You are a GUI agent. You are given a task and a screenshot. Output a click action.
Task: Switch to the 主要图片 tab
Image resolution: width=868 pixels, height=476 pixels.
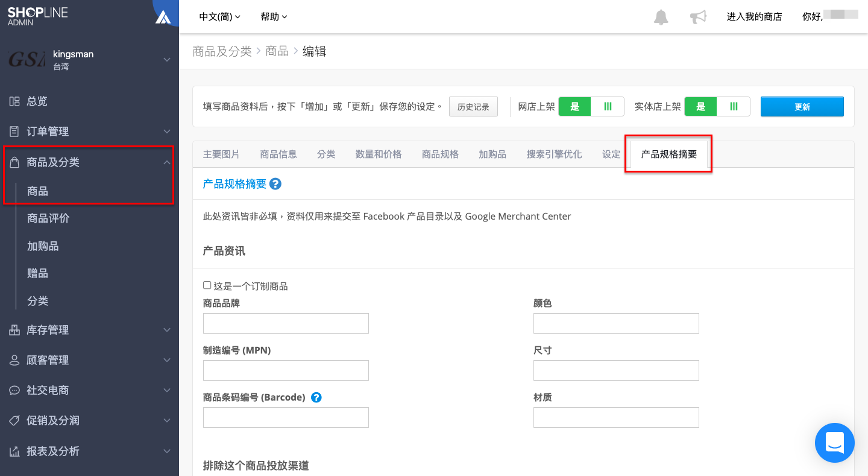[x=221, y=154]
